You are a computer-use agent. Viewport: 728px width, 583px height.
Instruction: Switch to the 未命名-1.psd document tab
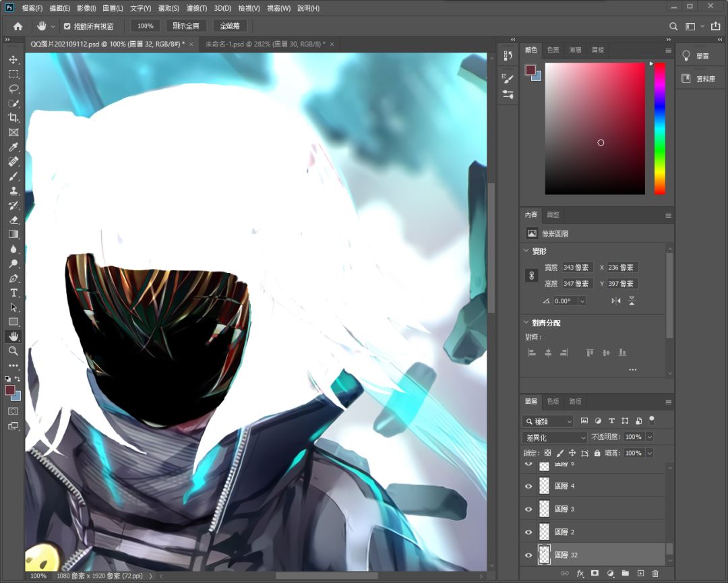coord(265,44)
